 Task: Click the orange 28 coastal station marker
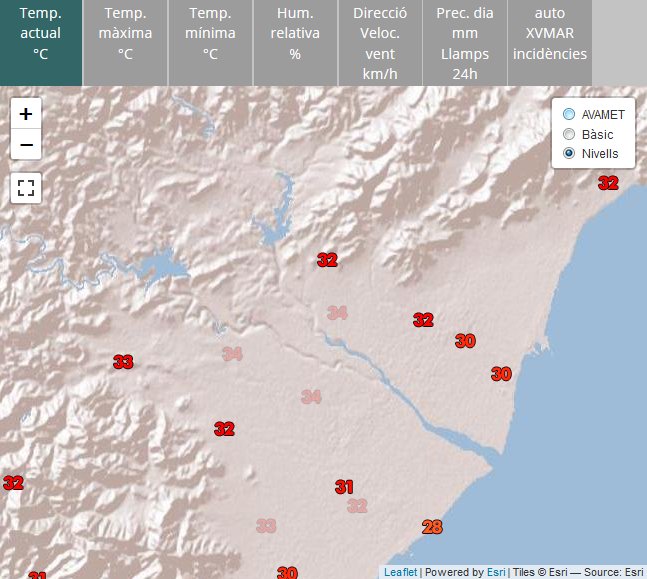[432, 527]
